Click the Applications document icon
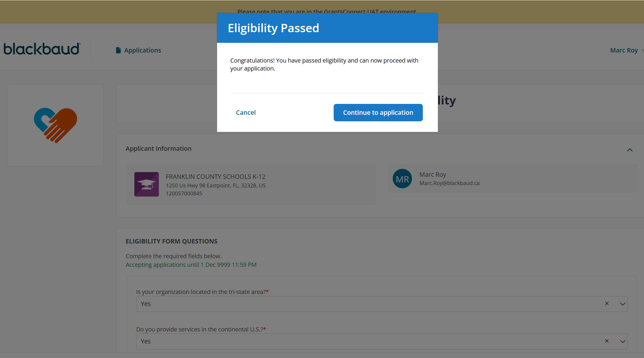The width and height of the screenshot is (644, 358). tap(118, 50)
